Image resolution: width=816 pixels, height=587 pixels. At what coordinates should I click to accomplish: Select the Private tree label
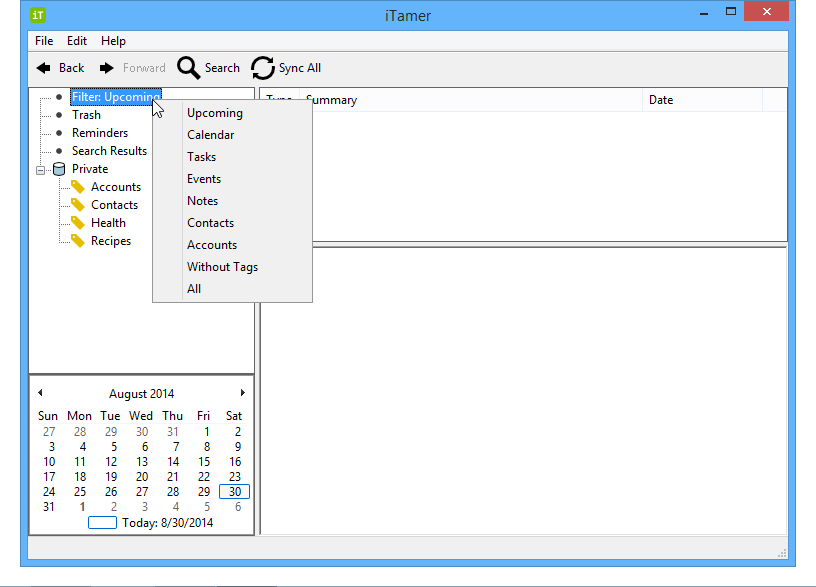(90, 169)
